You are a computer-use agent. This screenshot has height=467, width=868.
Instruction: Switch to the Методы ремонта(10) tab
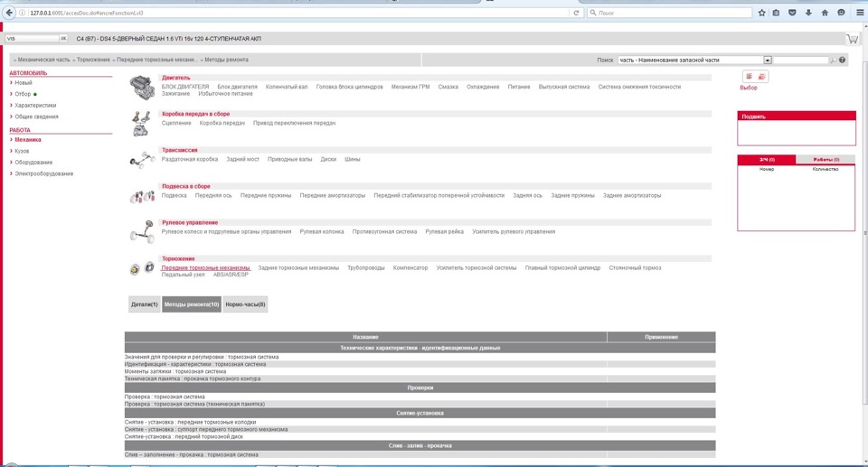192,304
